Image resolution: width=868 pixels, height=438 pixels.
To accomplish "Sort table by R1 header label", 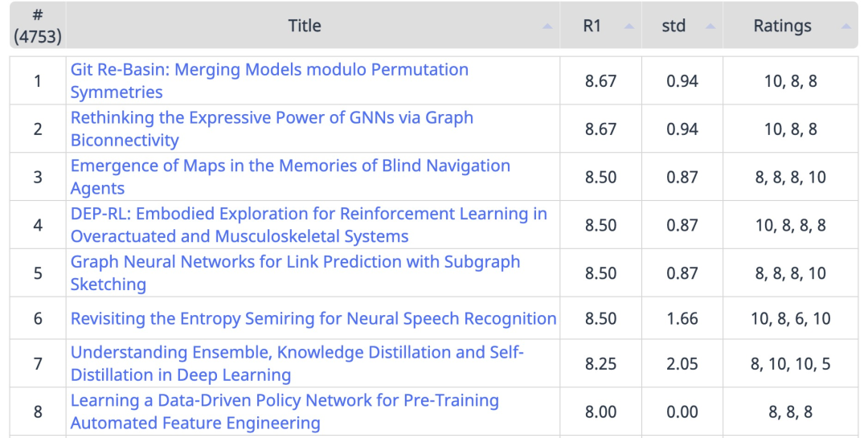I will [592, 26].
